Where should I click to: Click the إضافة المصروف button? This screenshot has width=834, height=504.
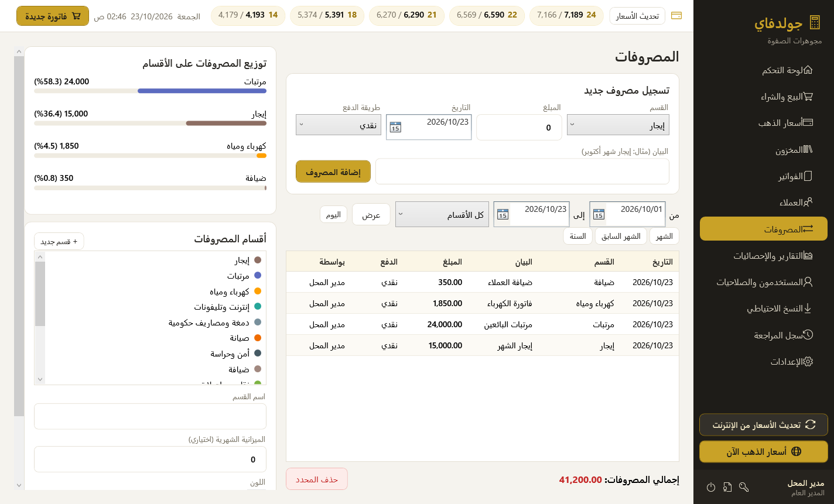[x=333, y=172]
